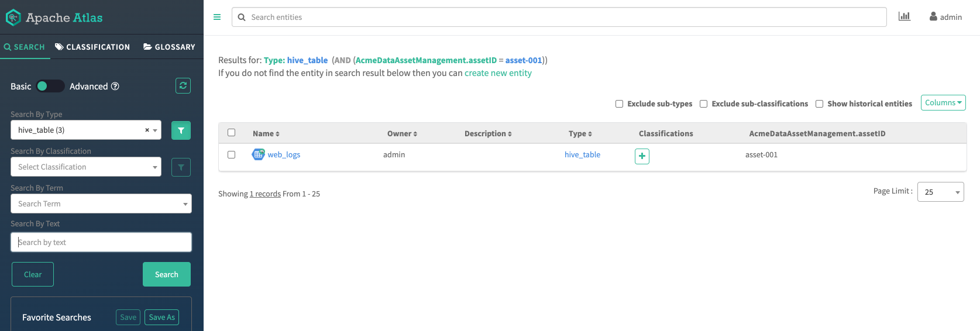Open the Select Classification dropdown
980x331 pixels.
[86, 167]
